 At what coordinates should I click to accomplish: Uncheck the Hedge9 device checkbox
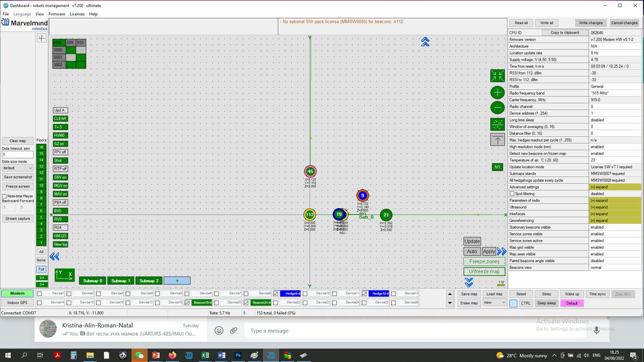pyautogui.click(x=276, y=294)
